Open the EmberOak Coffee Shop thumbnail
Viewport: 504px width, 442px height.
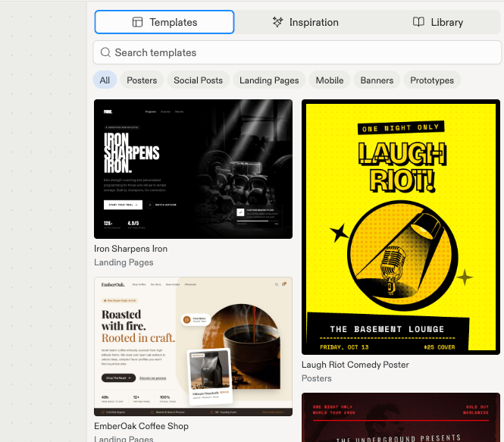(193, 346)
